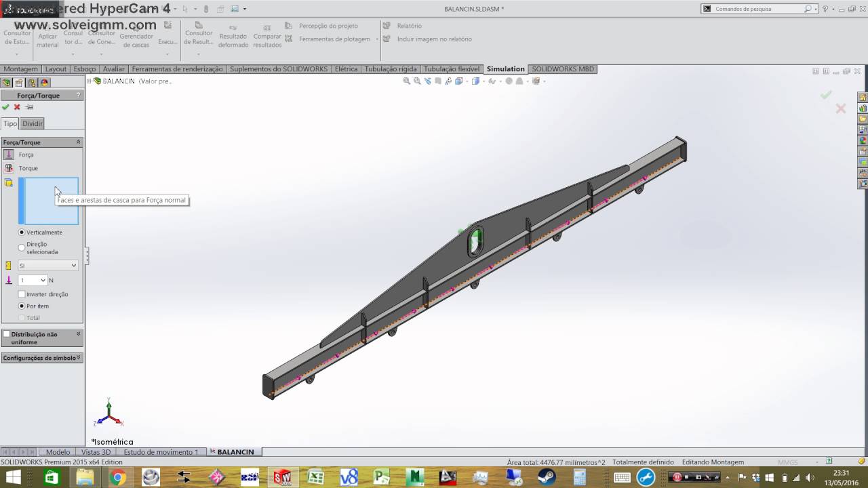Image resolution: width=868 pixels, height=488 pixels.
Task: Open the Consultor de Estudo dropdown arrow
Action: pyautogui.click(x=16, y=54)
